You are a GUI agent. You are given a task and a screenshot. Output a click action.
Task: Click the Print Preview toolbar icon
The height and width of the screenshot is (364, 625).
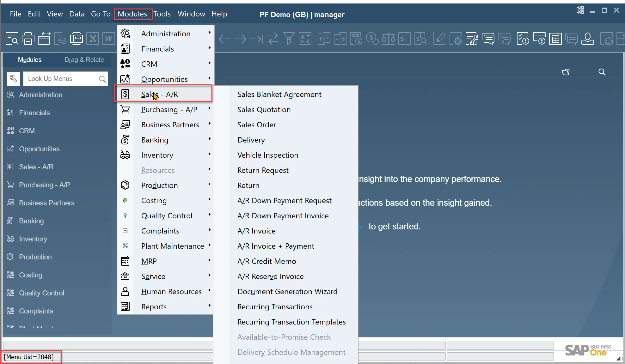click(x=12, y=39)
